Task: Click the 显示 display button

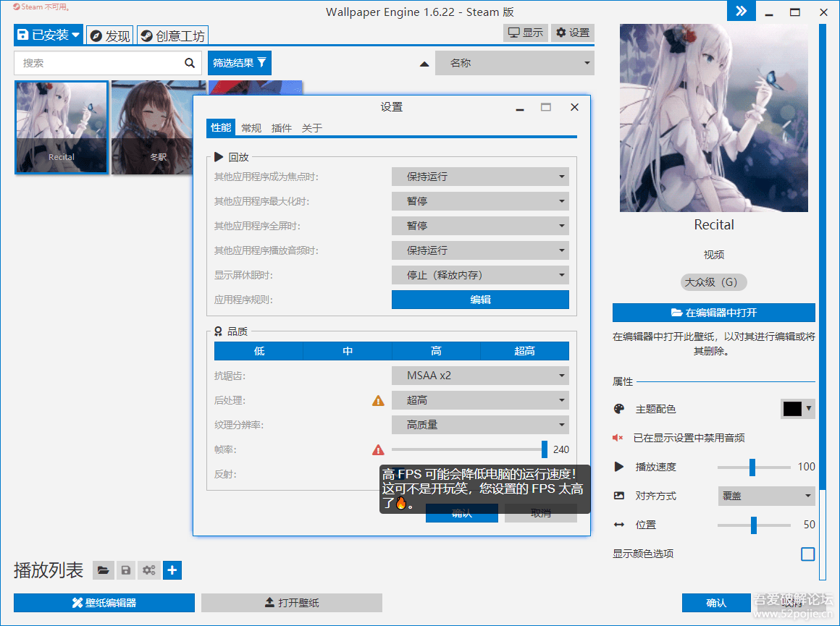Action: tap(526, 33)
